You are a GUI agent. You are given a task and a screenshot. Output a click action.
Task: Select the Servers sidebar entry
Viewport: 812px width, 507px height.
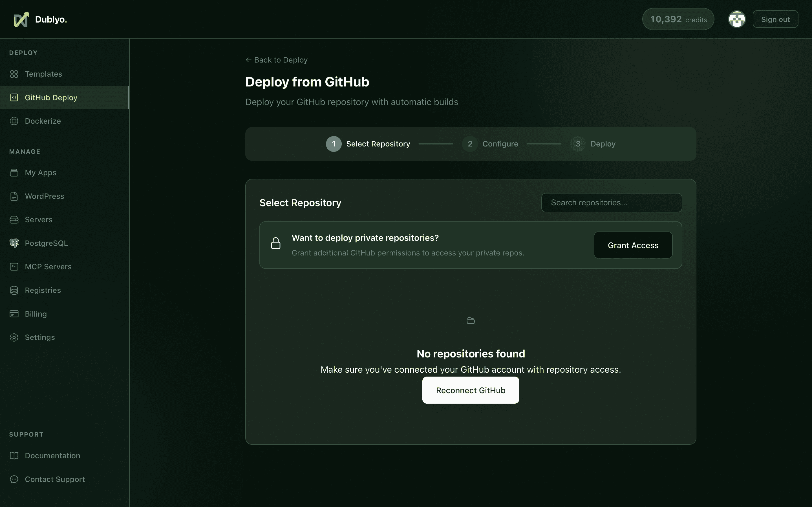pos(39,220)
